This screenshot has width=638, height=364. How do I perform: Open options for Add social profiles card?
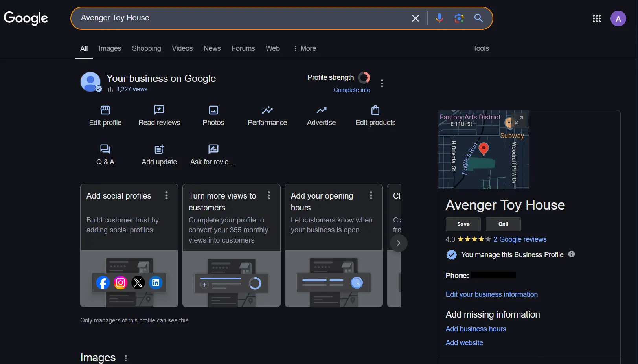pos(167,195)
